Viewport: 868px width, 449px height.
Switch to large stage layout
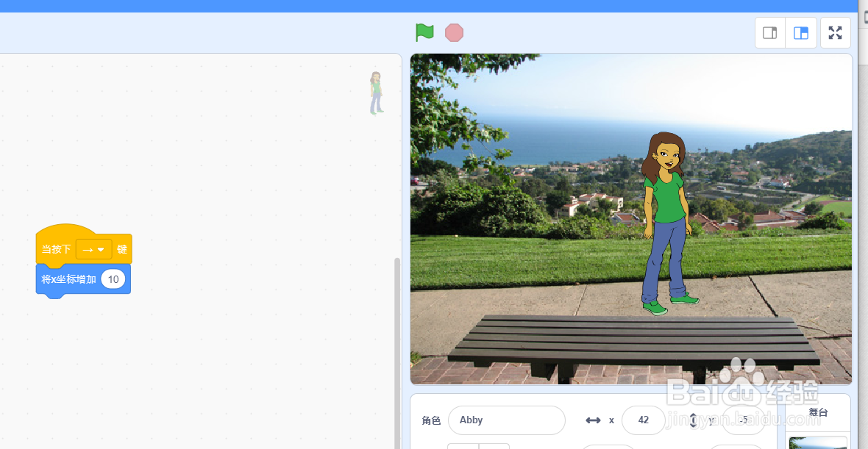pos(800,33)
